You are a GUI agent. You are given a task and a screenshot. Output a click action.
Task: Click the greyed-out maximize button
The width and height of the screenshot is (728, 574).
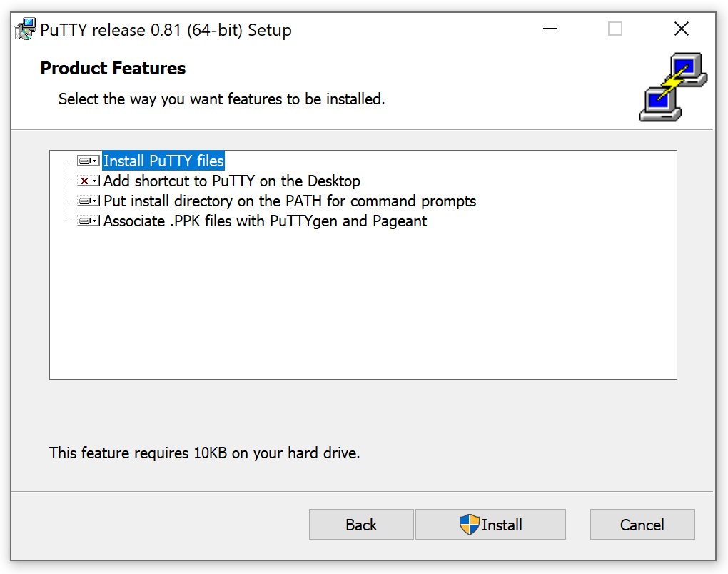(615, 29)
